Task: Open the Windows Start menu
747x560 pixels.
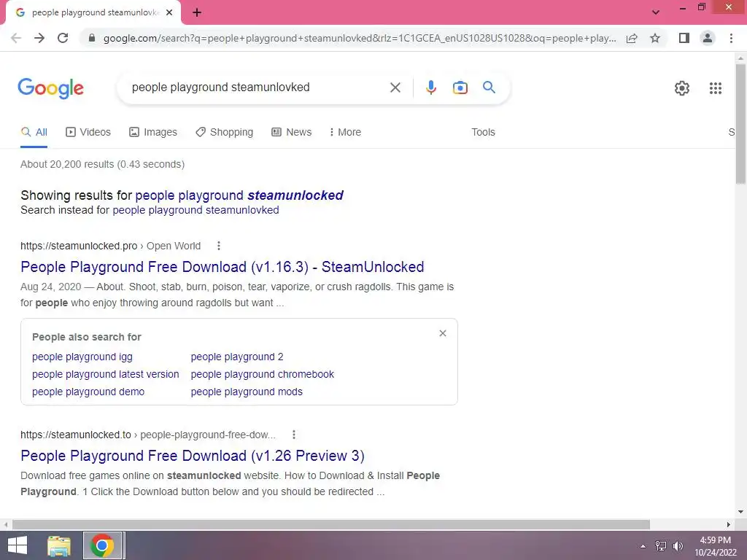Action: 18,545
